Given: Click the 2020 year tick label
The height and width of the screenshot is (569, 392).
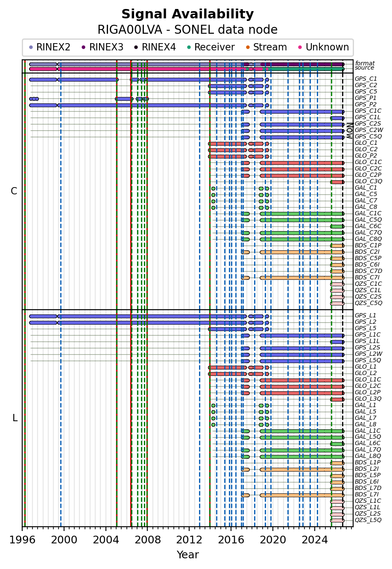Looking at the screenshot, I should (x=272, y=540).
